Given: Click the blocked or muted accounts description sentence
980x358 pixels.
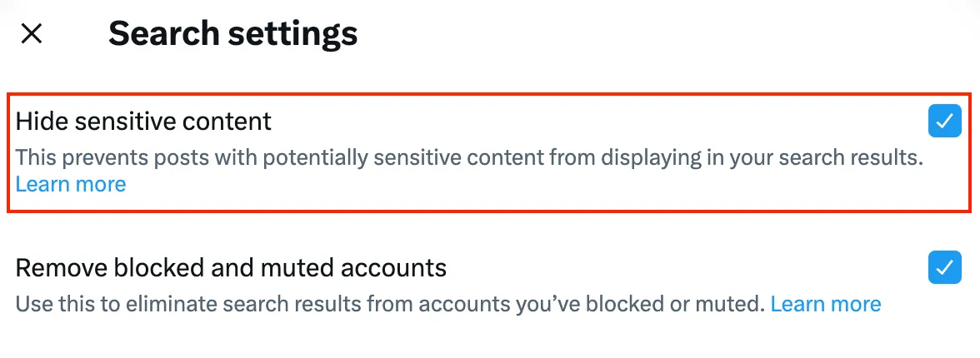Looking at the screenshot, I should (x=390, y=304).
